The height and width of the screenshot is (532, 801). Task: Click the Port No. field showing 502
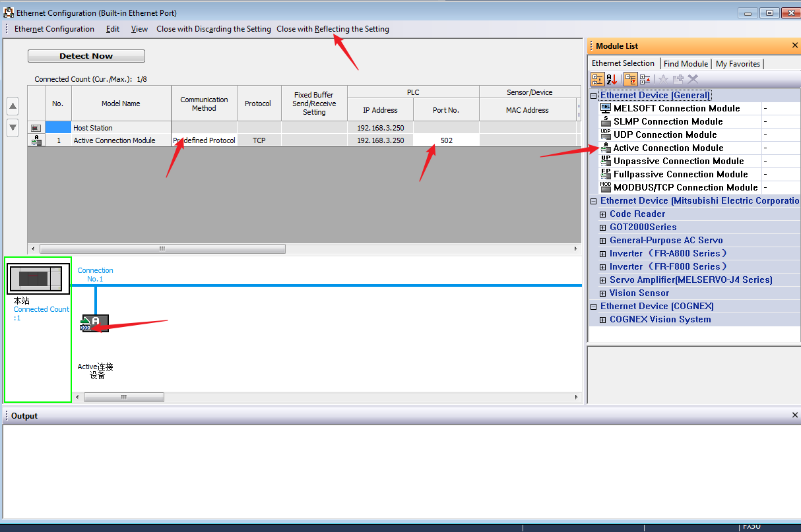pos(446,140)
